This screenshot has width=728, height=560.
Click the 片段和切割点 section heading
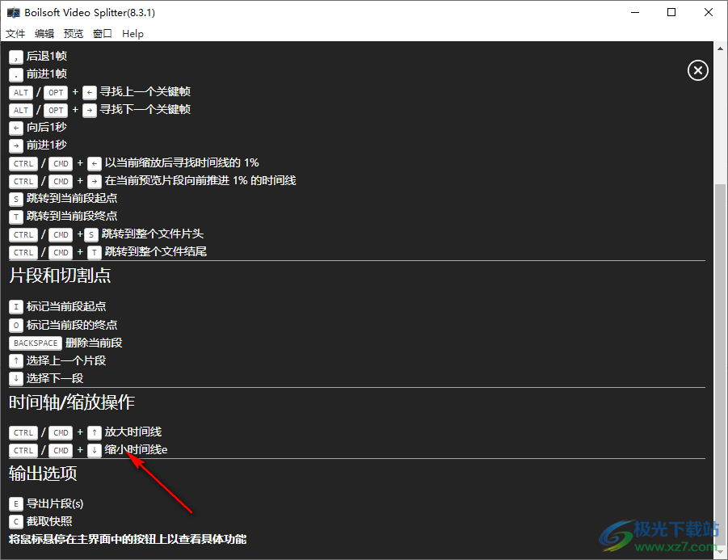tap(60, 276)
